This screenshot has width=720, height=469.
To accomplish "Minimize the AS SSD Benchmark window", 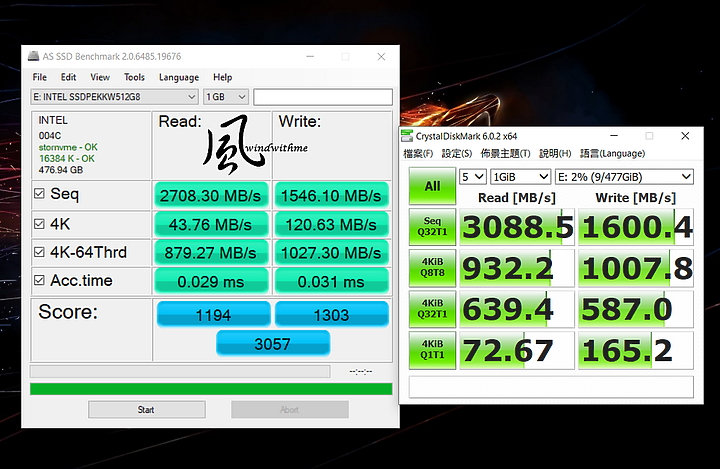I will [x=310, y=57].
